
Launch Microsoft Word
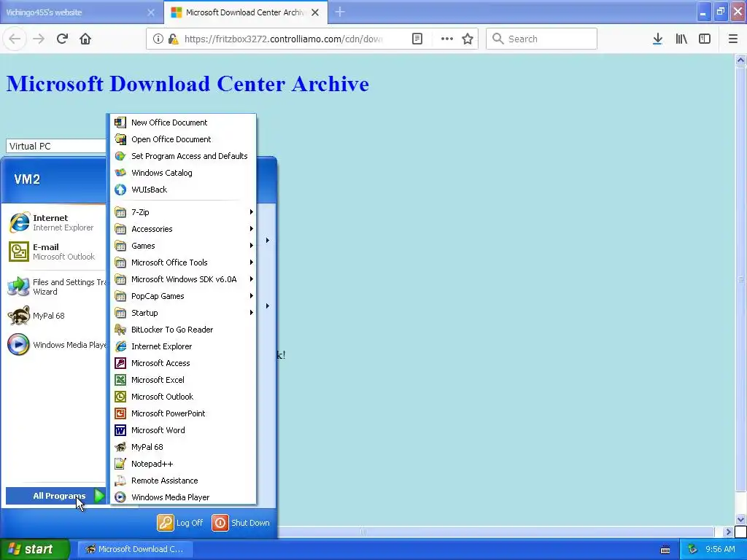click(x=183, y=430)
